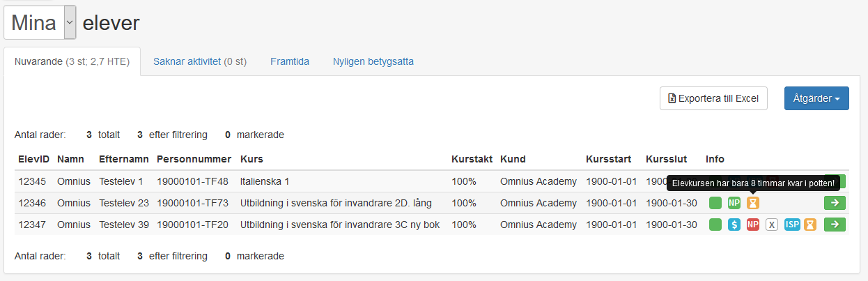This screenshot has height=281, width=868.
Task: Click the red NP badge for Testelev 39
Action: coord(752,225)
